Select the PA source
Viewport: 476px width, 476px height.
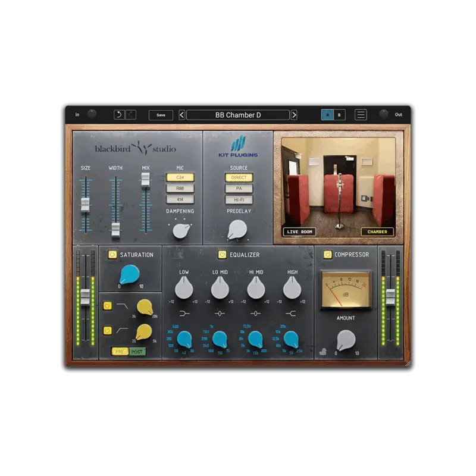coord(239,189)
